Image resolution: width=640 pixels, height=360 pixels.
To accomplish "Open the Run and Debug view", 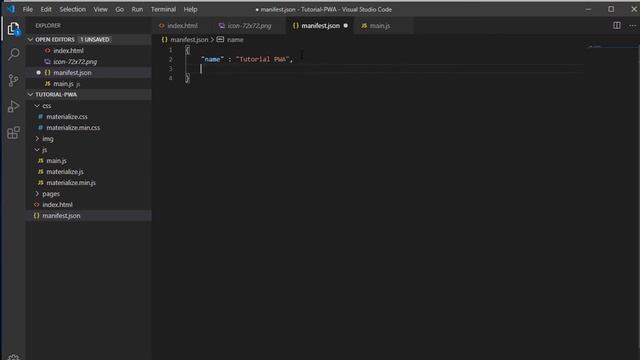I will point(13,106).
